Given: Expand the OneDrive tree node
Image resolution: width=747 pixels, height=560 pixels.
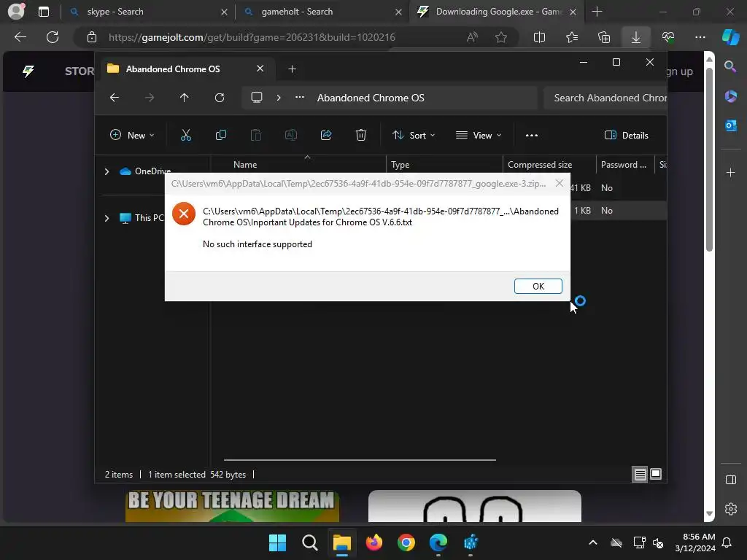Looking at the screenshot, I should coord(107,171).
